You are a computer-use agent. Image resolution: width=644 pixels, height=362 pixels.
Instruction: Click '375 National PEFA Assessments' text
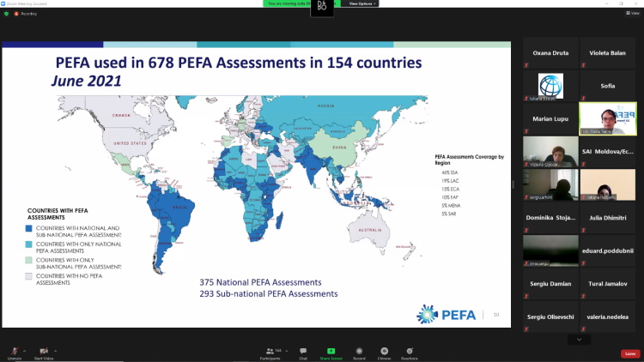(260, 282)
